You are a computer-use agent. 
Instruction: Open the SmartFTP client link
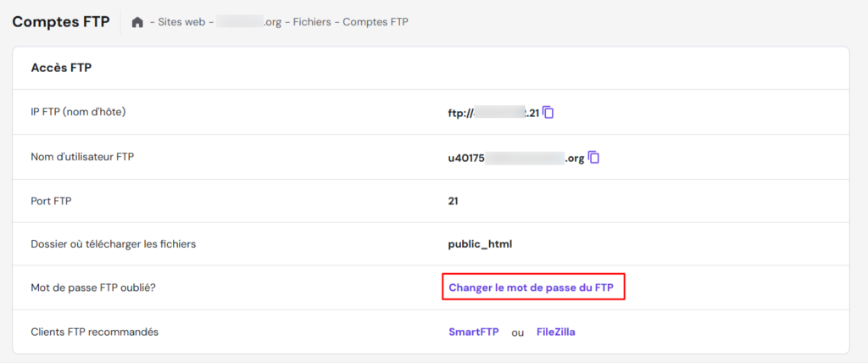(x=474, y=332)
